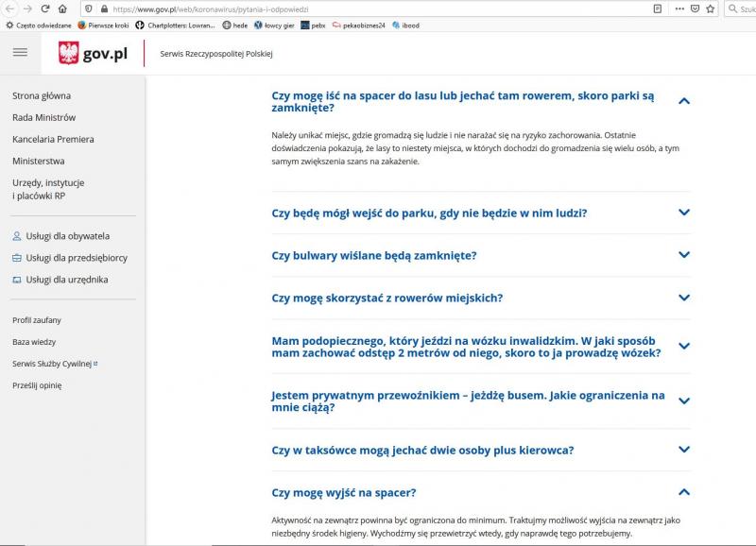Screen dimensions: 756x546
Task: Collapse the forest walk or bike question
Action: (684, 101)
